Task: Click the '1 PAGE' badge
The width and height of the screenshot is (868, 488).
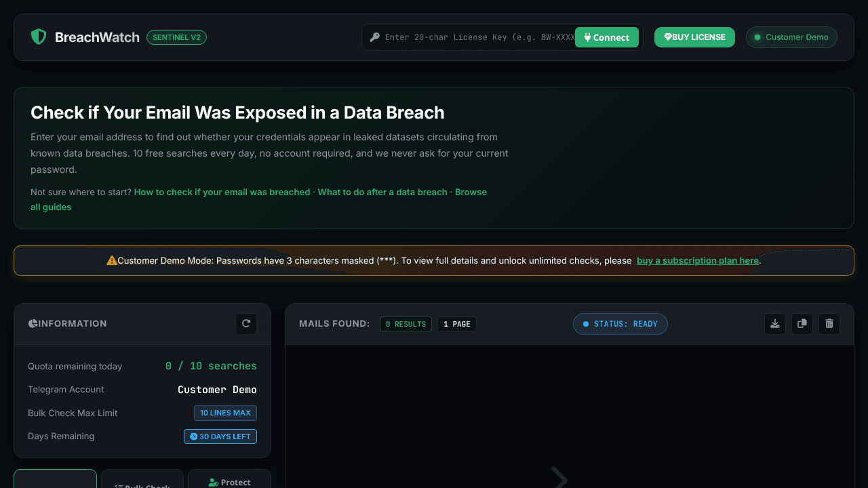Action: 457,324
